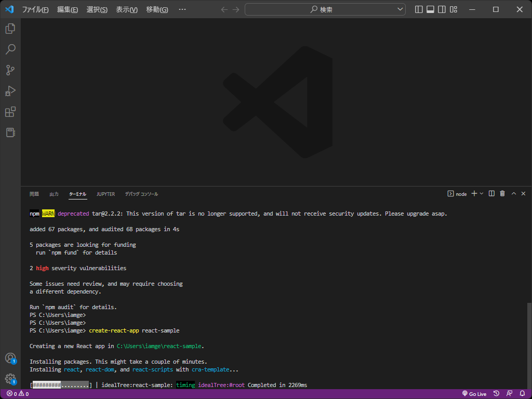Click the create-react-app command text
This screenshot has width=532, height=399.
(x=114, y=330)
